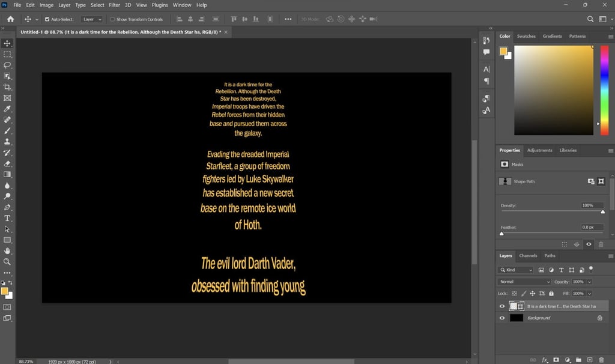Select the Hand tool
The width and height of the screenshot is (615, 364).
(x=7, y=251)
